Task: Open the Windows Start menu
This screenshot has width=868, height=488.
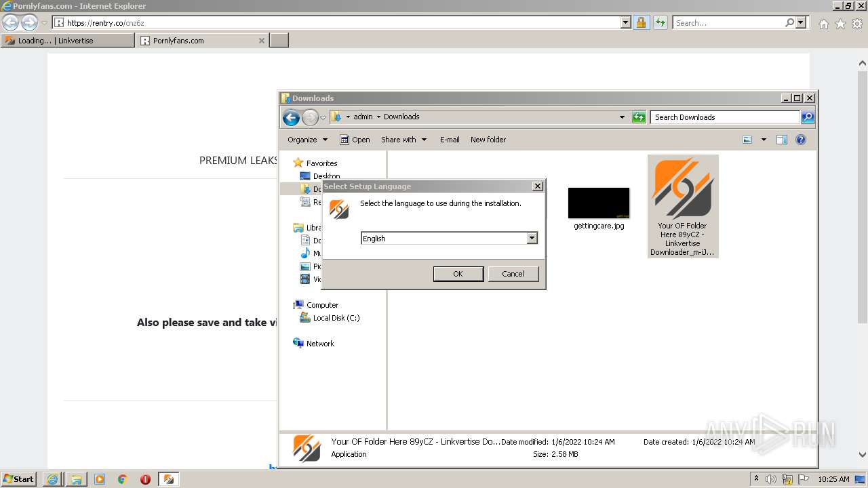Action: point(19,479)
